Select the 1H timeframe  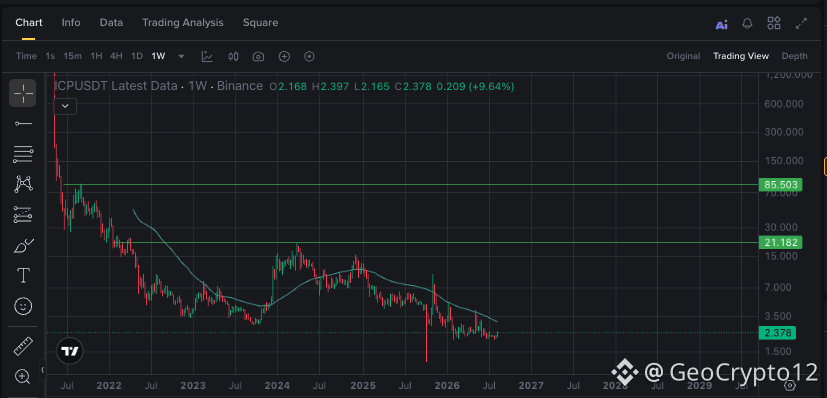tap(96, 56)
